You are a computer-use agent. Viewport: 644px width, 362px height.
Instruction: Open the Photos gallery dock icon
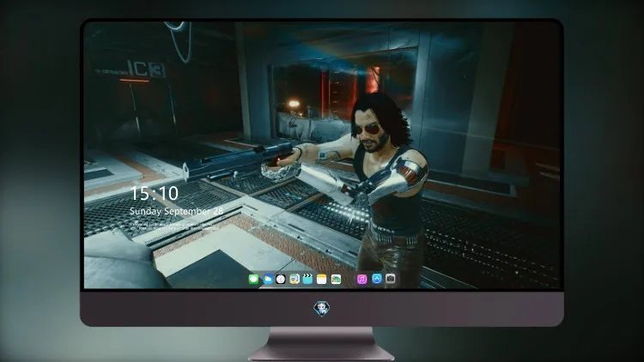coord(336,279)
